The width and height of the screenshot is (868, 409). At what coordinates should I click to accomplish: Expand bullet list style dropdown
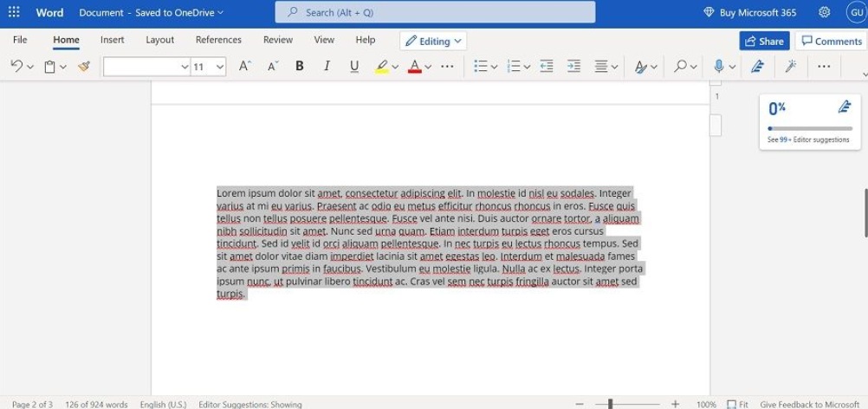click(x=495, y=67)
